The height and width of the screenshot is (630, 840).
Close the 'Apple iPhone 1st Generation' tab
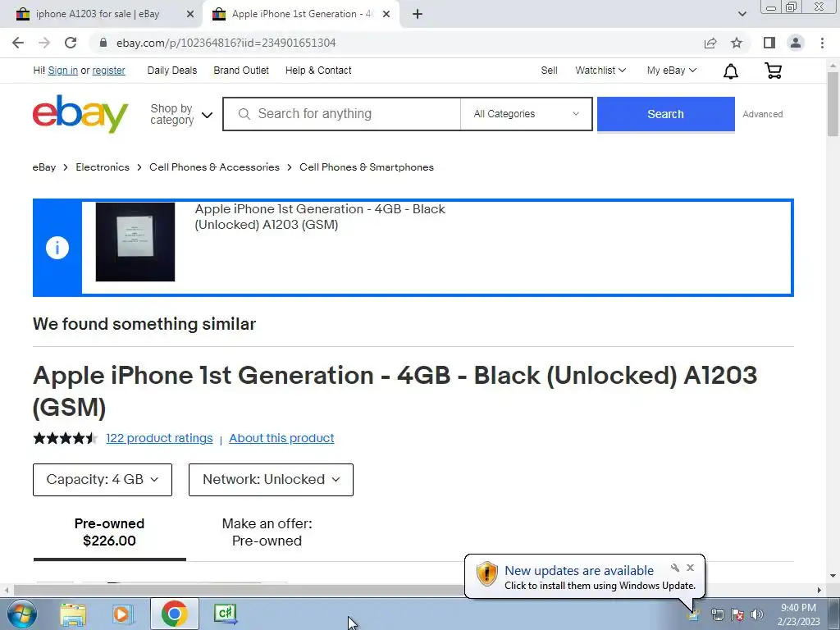[386, 15]
